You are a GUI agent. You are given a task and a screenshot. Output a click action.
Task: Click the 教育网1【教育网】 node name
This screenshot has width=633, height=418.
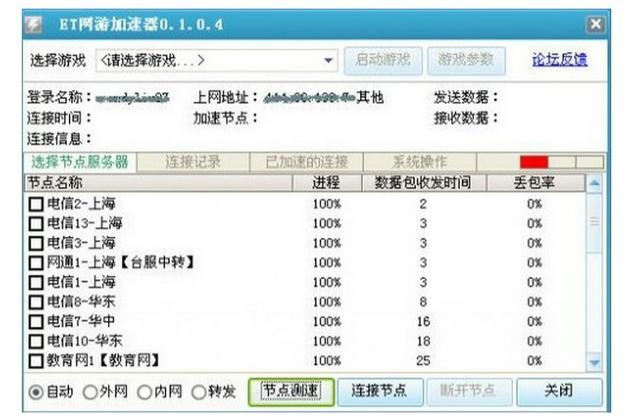tap(103, 360)
